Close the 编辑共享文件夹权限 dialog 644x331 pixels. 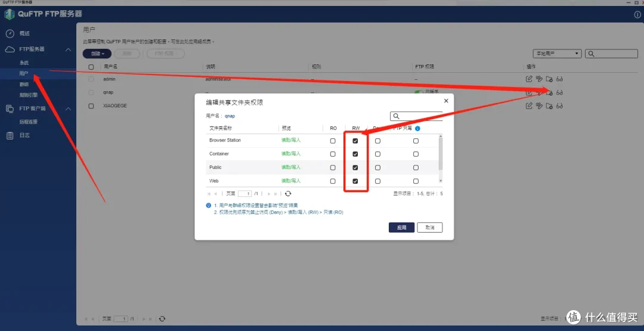[446, 101]
